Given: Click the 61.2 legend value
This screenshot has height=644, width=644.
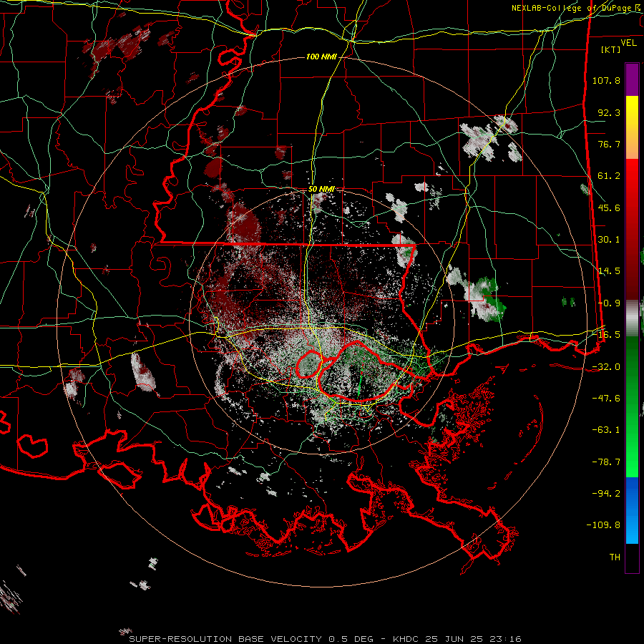Looking at the screenshot, I should pyautogui.click(x=609, y=176).
